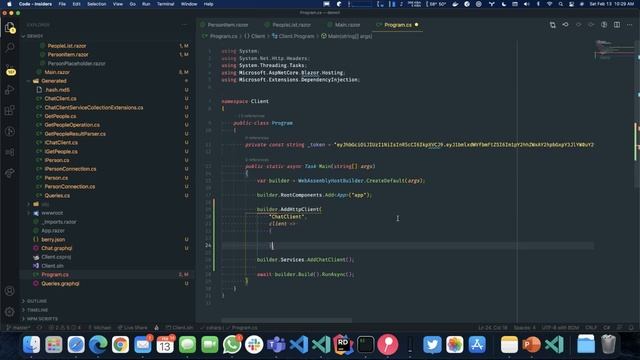This screenshot has width=640, height=360.
Task: Click the minimap at editor right edge
Action: (x=614, y=50)
